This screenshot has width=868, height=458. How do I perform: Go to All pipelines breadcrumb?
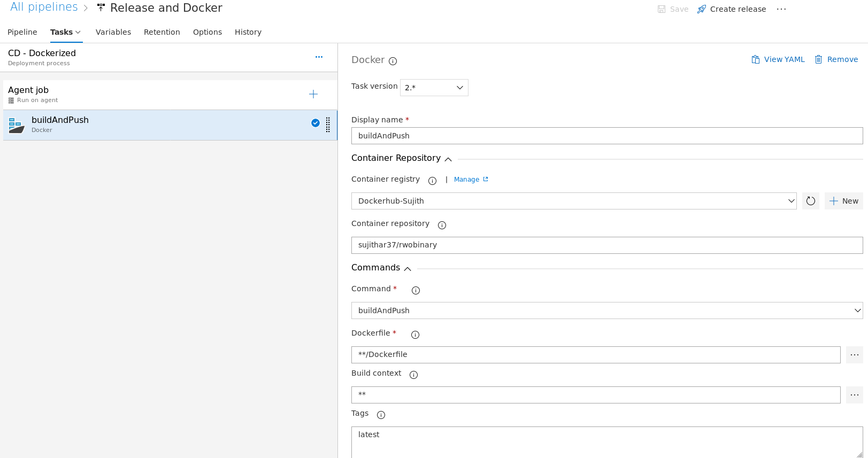[44, 7]
